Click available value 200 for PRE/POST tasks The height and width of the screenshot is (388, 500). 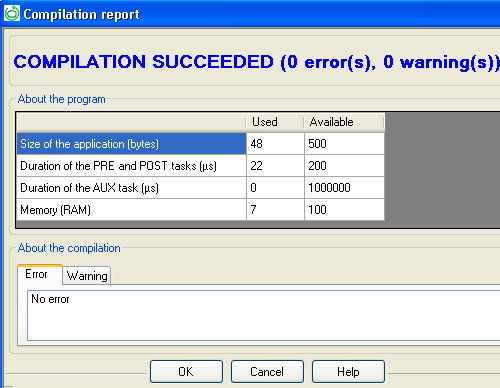point(344,166)
